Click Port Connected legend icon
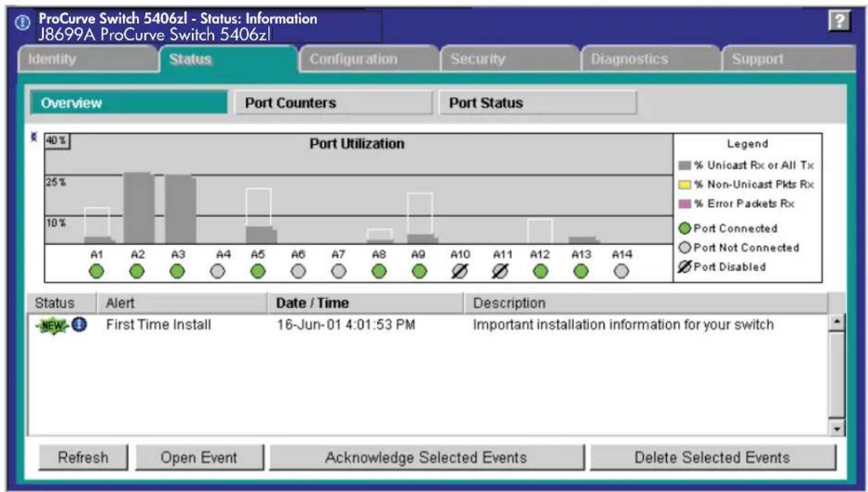This screenshot has width=868, height=492. coord(685,229)
